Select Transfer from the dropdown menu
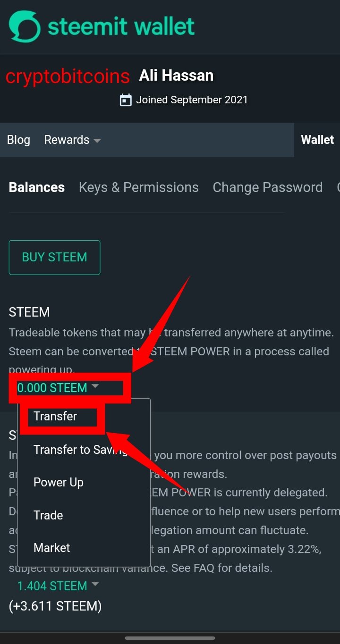The image size is (340, 644). [55, 416]
